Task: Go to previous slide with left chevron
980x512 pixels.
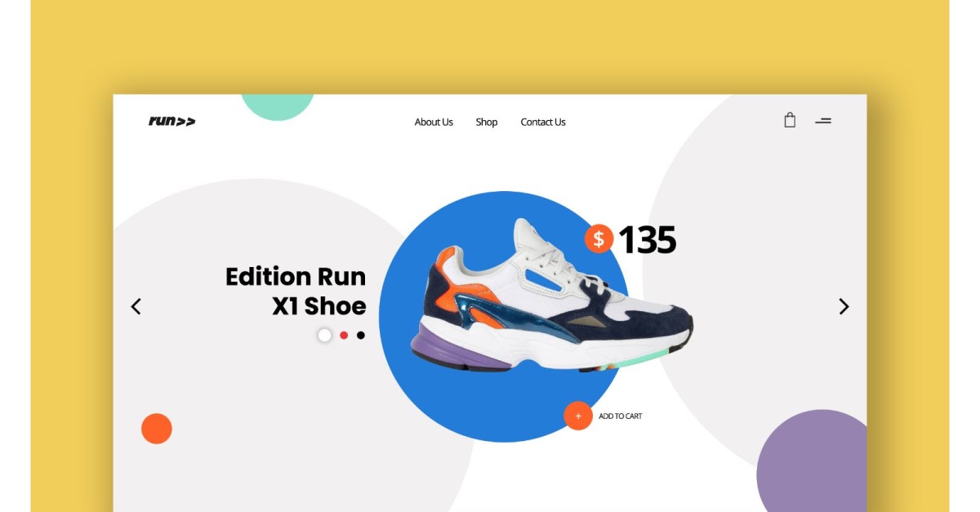Action: point(136,306)
